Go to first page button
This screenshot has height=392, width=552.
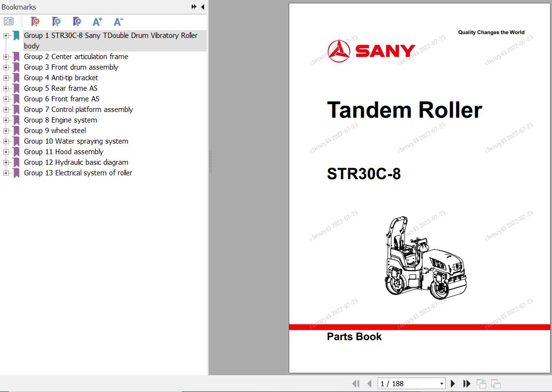356,383
